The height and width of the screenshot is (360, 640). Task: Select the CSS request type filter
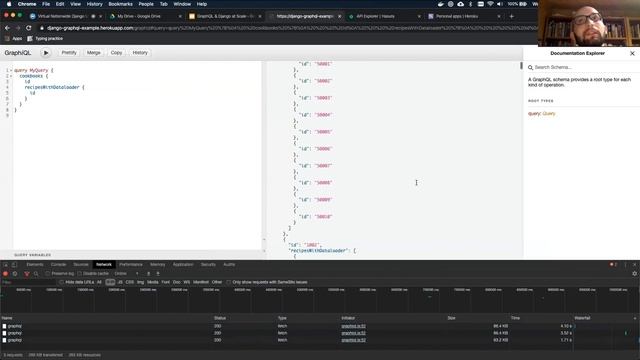pyautogui.click(x=130, y=282)
